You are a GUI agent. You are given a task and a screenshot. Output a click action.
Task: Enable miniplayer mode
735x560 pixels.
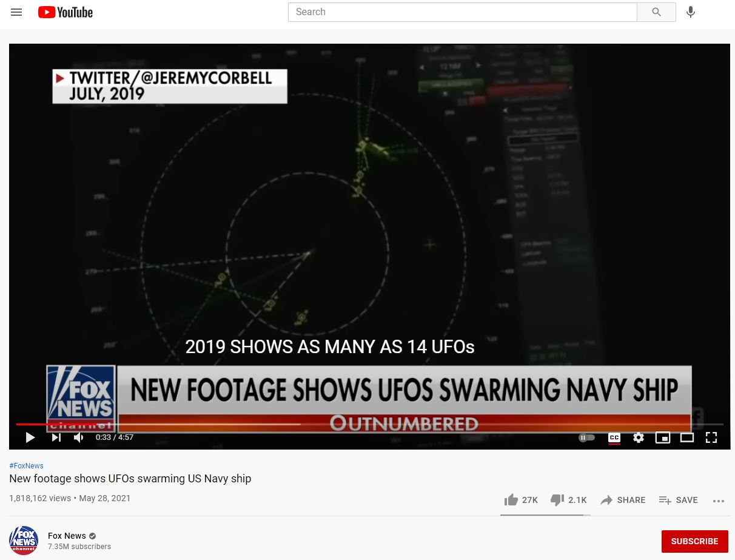[x=663, y=437]
